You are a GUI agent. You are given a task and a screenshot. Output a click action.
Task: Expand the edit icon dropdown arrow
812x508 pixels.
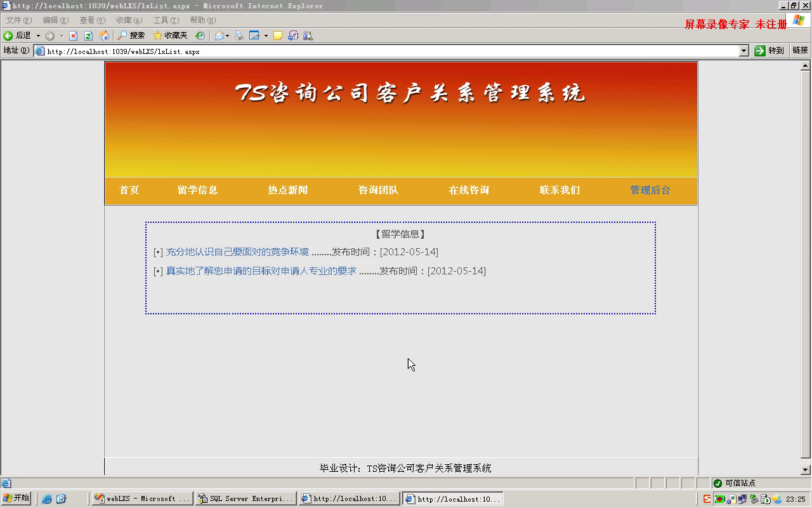tap(266, 36)
